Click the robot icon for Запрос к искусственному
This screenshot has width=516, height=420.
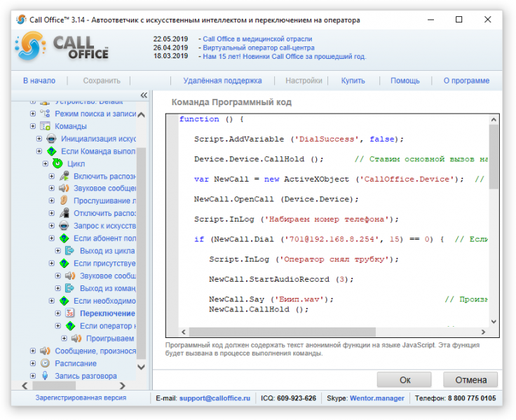64,226
